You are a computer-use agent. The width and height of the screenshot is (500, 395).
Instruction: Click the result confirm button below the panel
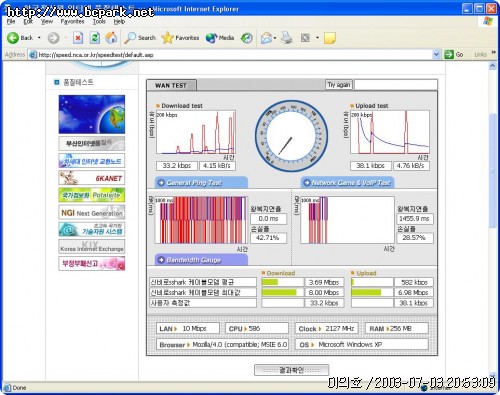click(291, 370)
